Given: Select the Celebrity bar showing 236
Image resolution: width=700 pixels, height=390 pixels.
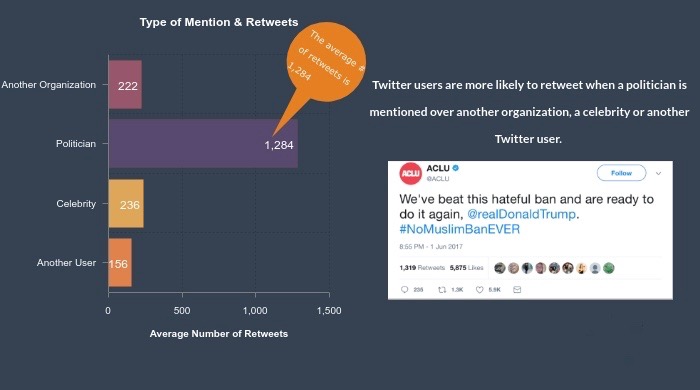Looking at the screenshot, I should [126, 203].
